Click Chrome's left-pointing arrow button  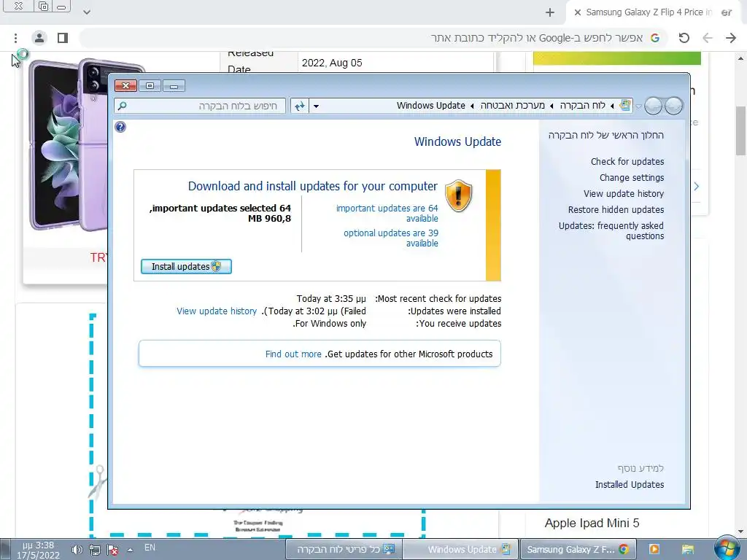tap(708, 38)
